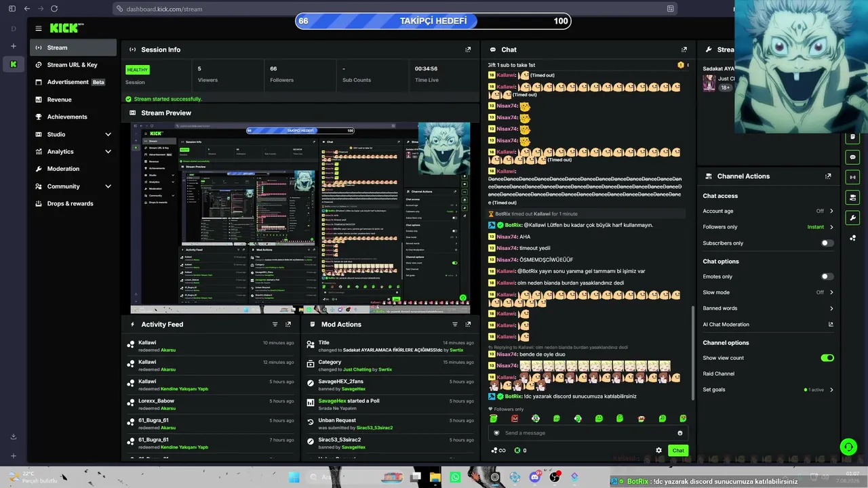Open AI Chat Moderation external link
Image resolution: width=868 pixels, height=488 pixels.
(x=831, y=325)
